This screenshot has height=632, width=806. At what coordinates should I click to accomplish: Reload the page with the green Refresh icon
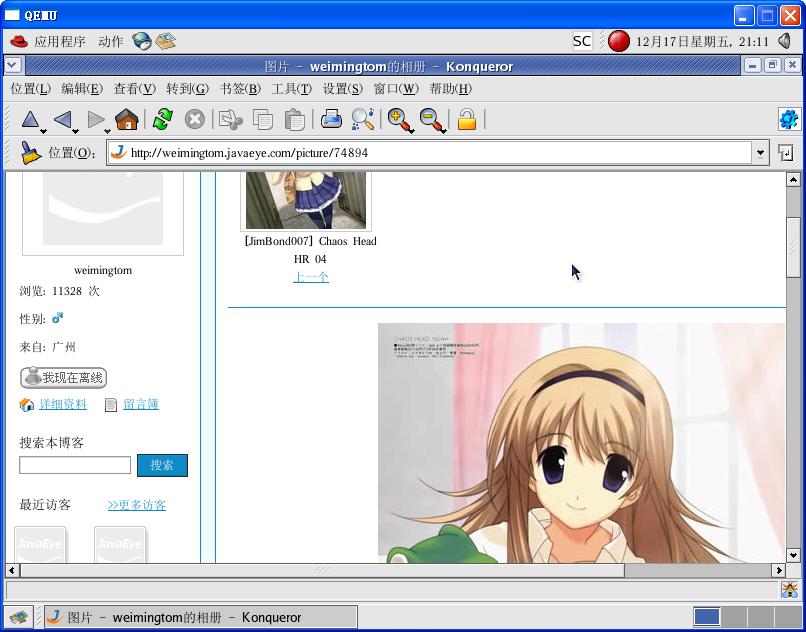tap(162, 120)
